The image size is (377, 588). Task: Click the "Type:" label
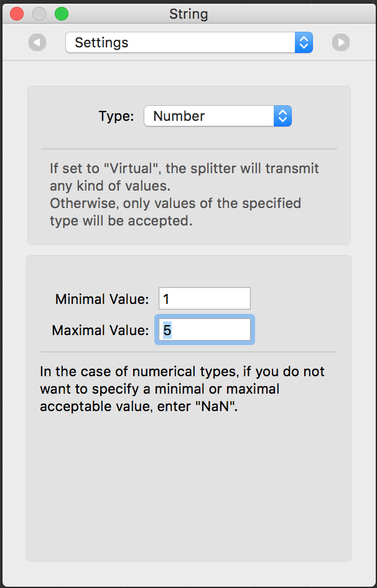pyautogui.click(x=116, y=116)
